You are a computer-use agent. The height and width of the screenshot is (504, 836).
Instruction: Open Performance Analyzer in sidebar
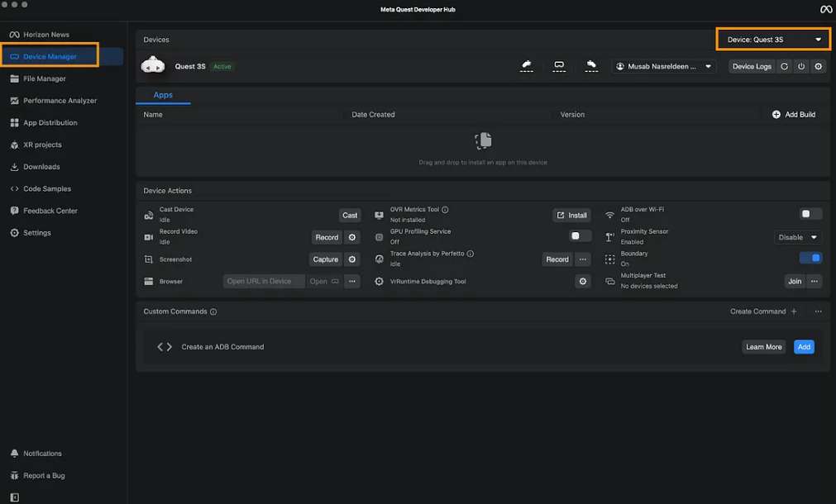[x=60, y=101]
